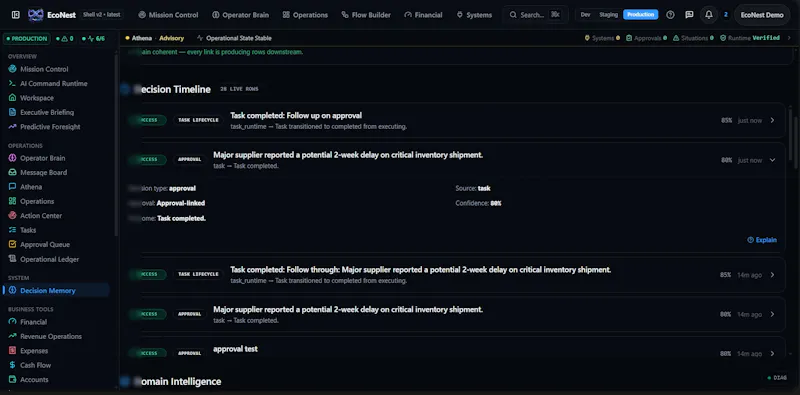
Task: Click the Situations status indicator
Action: pyautogui.click(x=693, y=38)
